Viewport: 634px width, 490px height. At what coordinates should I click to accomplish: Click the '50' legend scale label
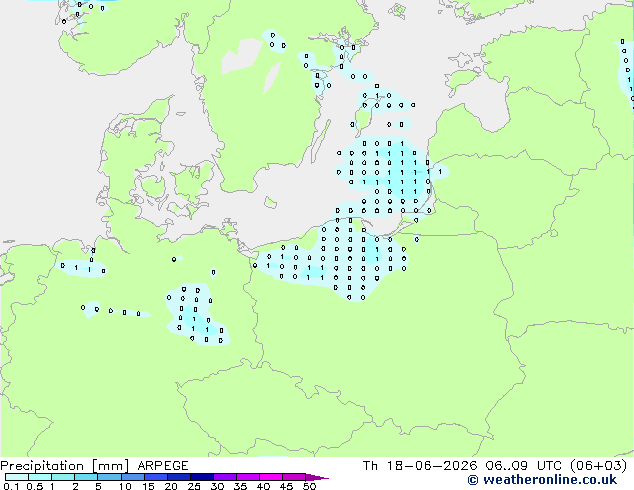tap(309, 486)
